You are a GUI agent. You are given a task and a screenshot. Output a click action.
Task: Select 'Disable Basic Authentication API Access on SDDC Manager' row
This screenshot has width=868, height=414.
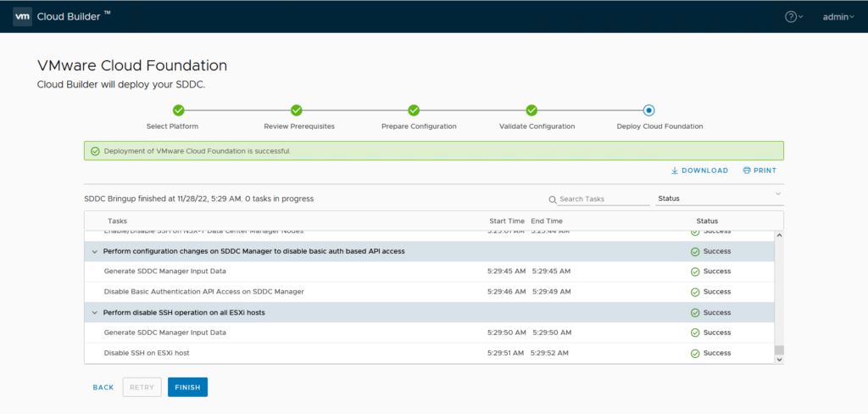pos(429,292)
